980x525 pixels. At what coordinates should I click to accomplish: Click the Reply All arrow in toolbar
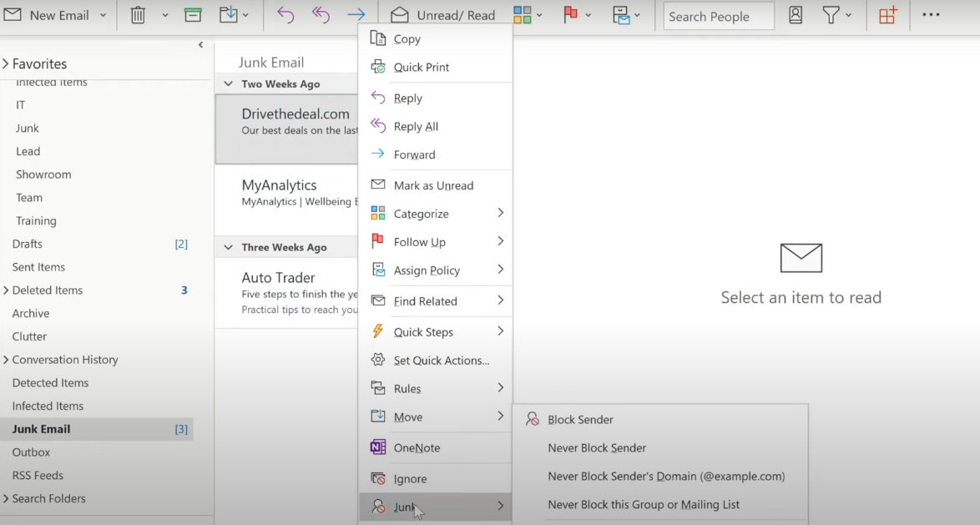(x=321, y=15)
